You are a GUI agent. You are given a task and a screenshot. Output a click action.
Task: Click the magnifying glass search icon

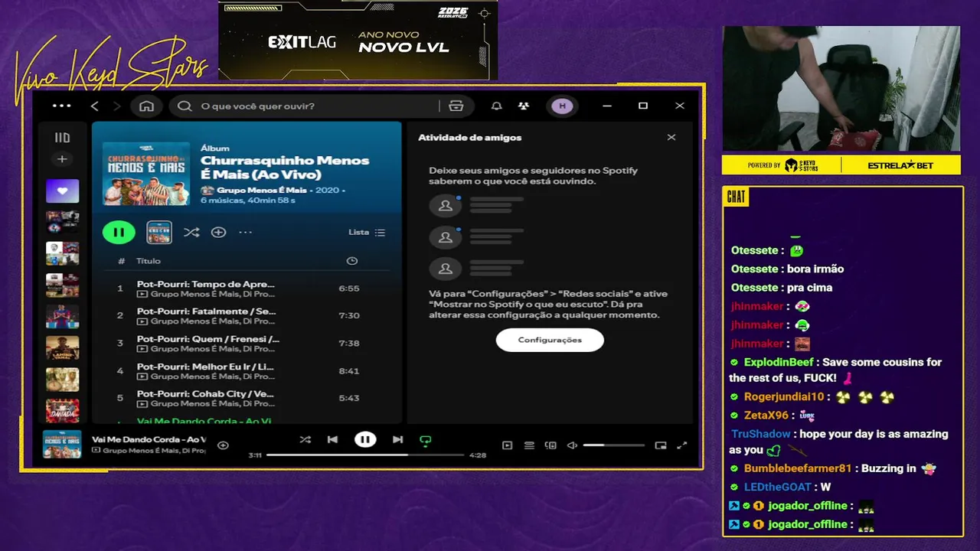point(185,106)
